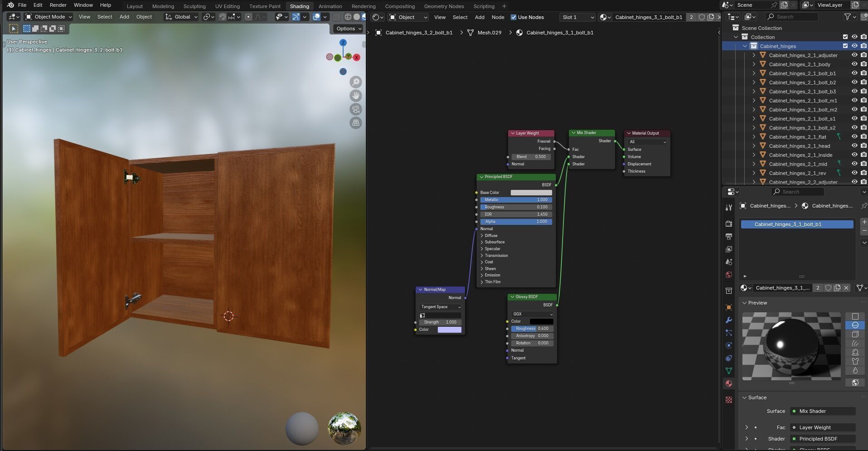Toggle Use Nodes checkbox
The height and width of the screenshot is (451, 868).
coord(514,17)
